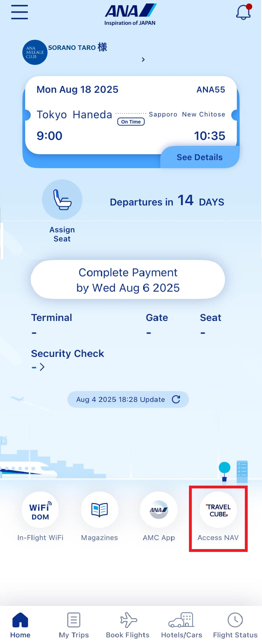The height and width of the screenshot is (644, 262).
Task: Open the Magazines shortcut
Action: coord(100,510)
